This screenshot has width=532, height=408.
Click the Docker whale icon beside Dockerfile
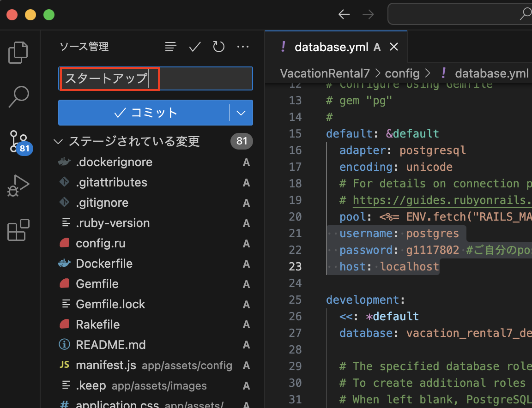point(65,263)
